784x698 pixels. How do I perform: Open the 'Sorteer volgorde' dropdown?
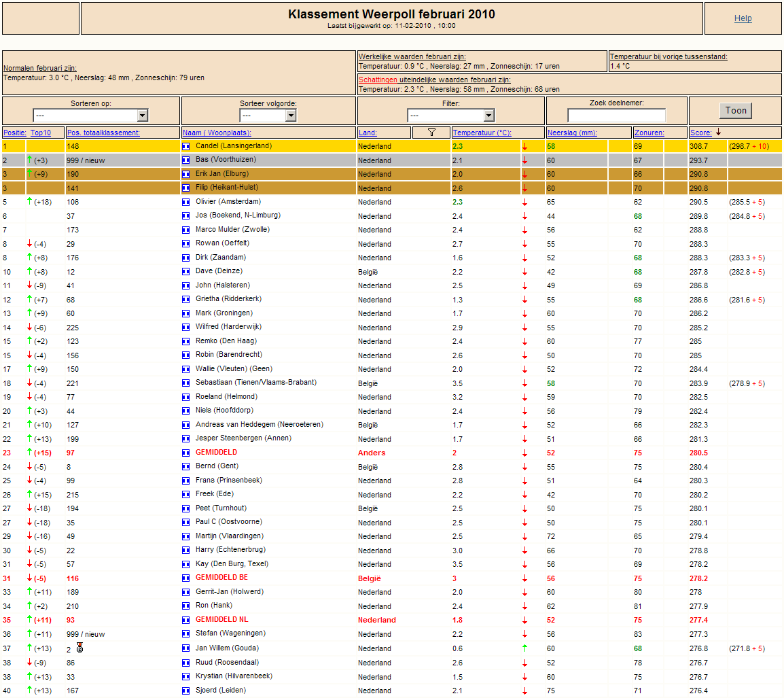(x=268, y=116)
